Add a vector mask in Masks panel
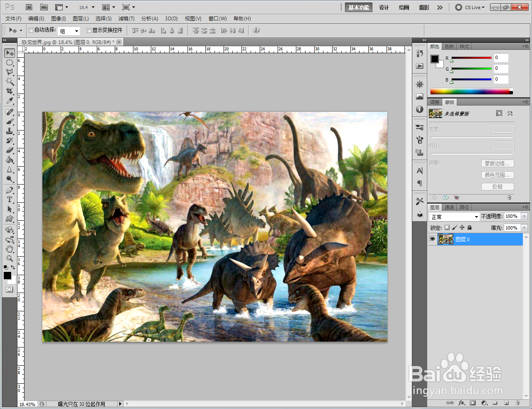The width and height of the screenshot is (532, 409). tap(510, 113)
